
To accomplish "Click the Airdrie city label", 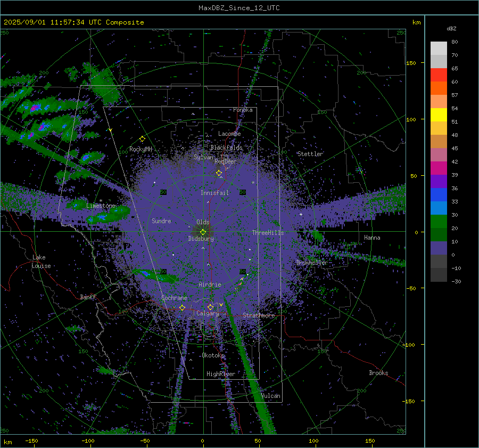I will (210, 284).
